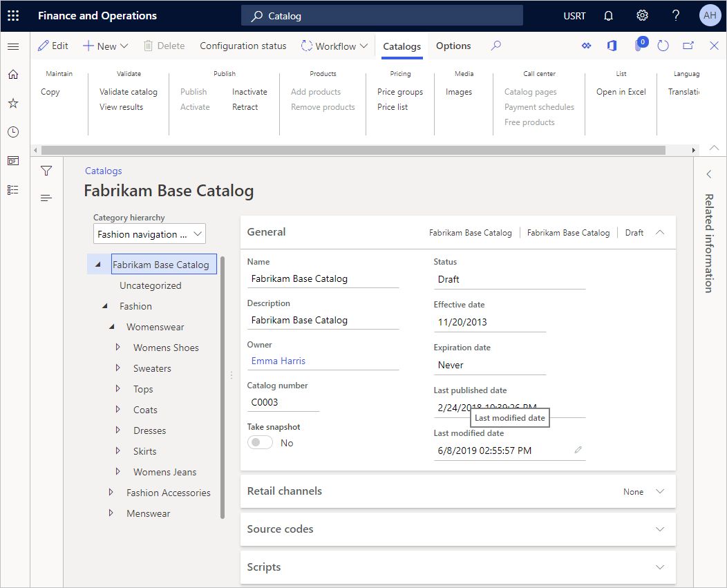Open the notifications bell

pos(608,15)
